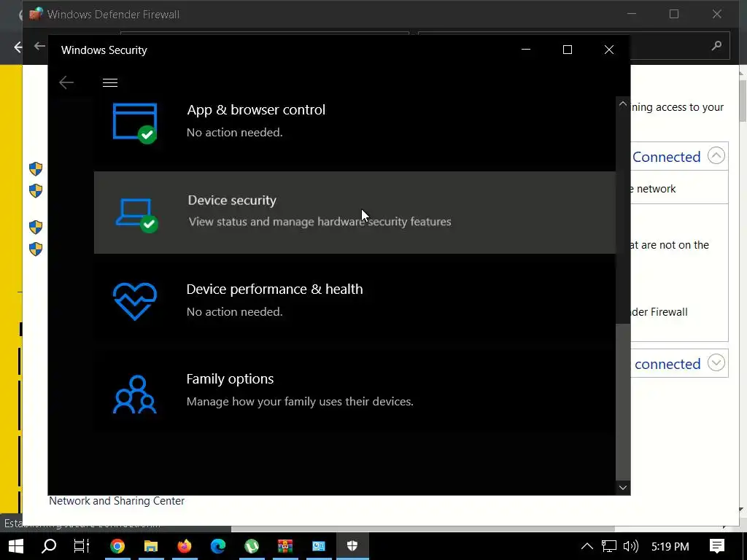Click the Family options people icon

point(135,394)
